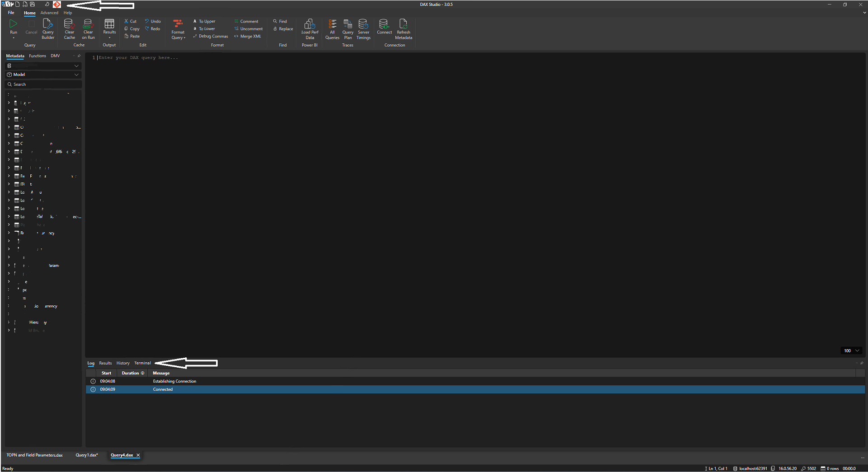Viewport: 868px width, 472px height.
Task: Cut the selected text
Action: click(131, 21)
